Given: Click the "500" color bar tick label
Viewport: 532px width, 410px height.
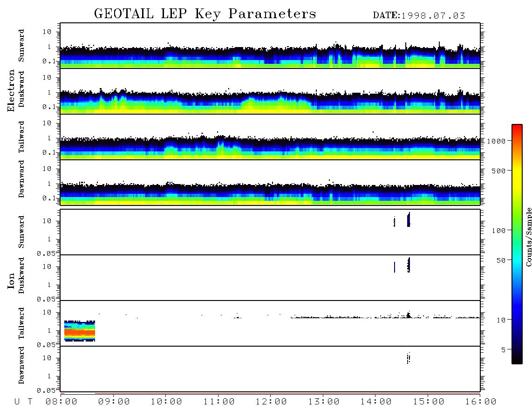Looking at the screenshot, I should tap(498, 171).
